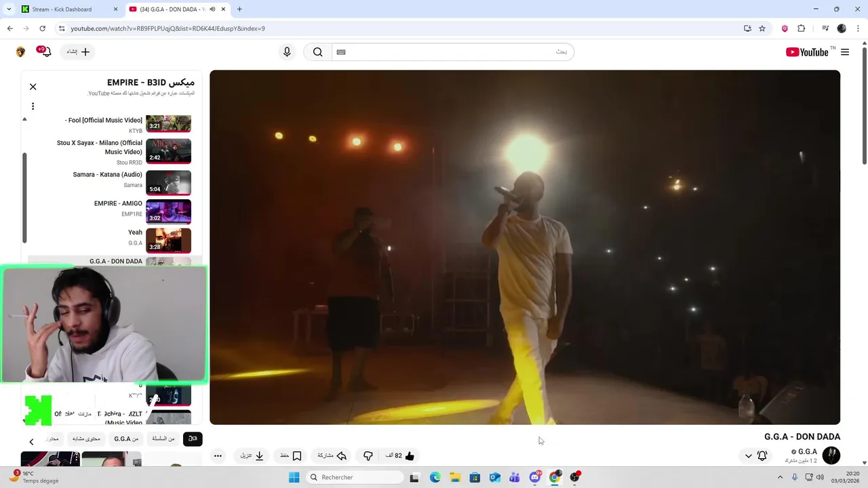Open YouTube hamburger guide menu
The height and width of the screenshot is (488, 868).
(x=845, y=52)
